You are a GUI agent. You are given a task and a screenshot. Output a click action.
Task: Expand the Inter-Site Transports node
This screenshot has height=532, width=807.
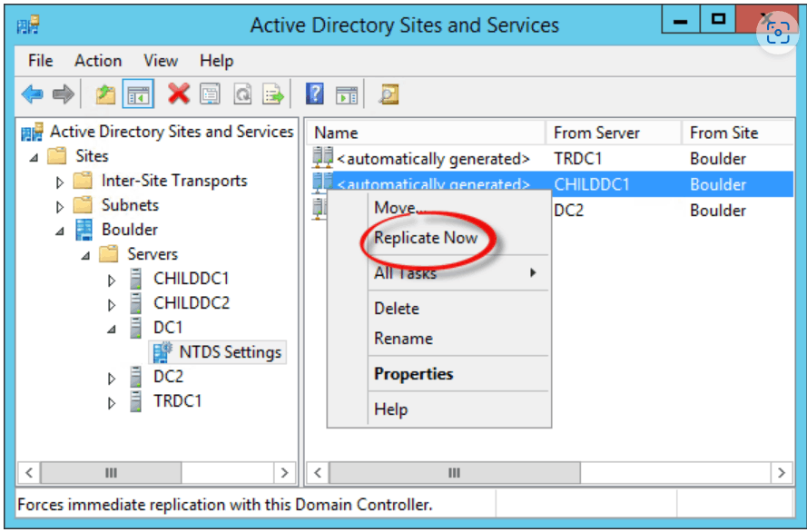tap(60, 182)
